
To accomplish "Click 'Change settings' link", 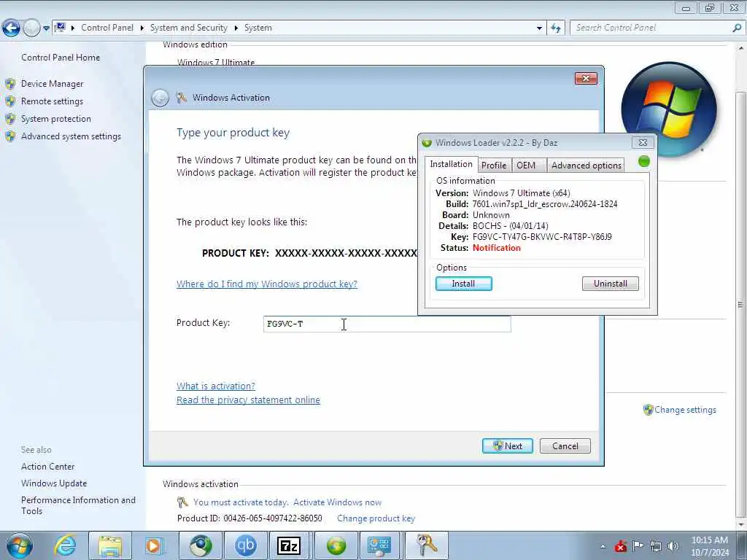I will [685, 410].
